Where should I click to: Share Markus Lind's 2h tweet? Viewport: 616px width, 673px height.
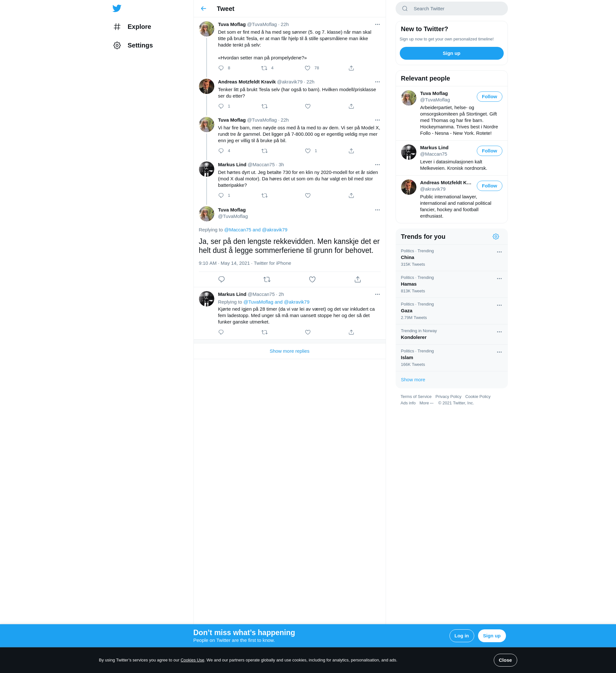(351, 332)
